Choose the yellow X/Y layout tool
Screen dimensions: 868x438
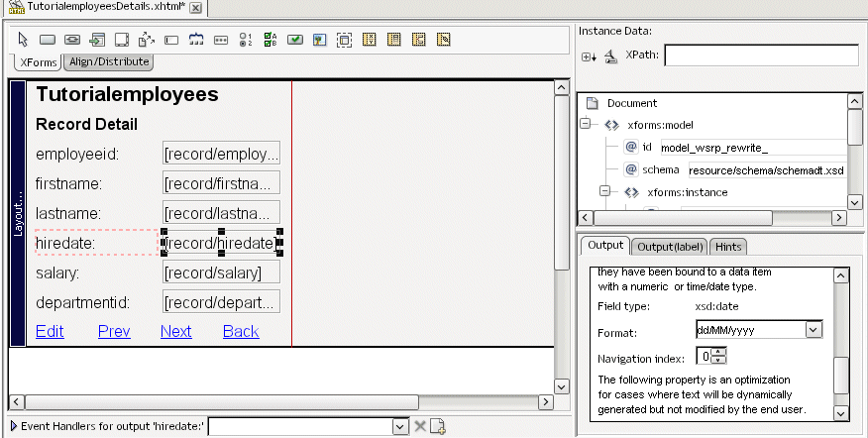coord(370,40)
